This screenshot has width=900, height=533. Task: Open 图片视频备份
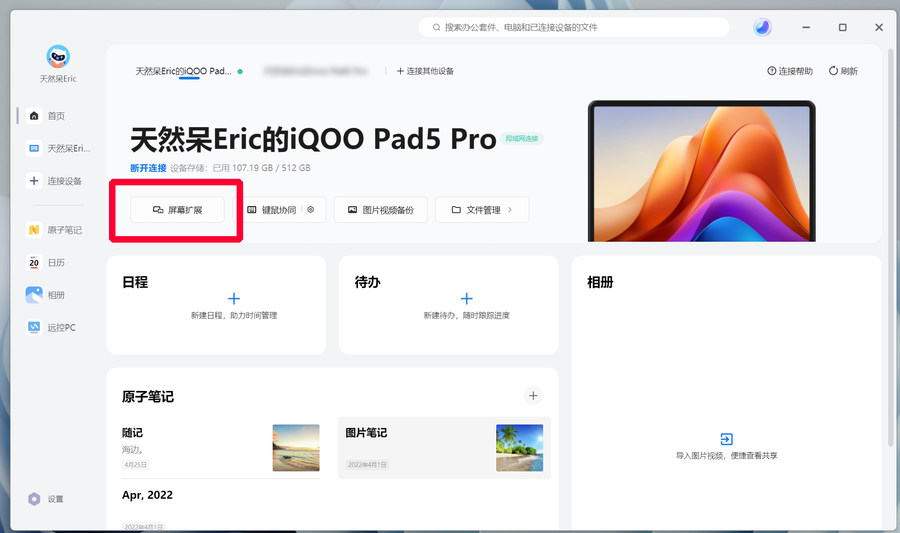(x=381, y=210)
